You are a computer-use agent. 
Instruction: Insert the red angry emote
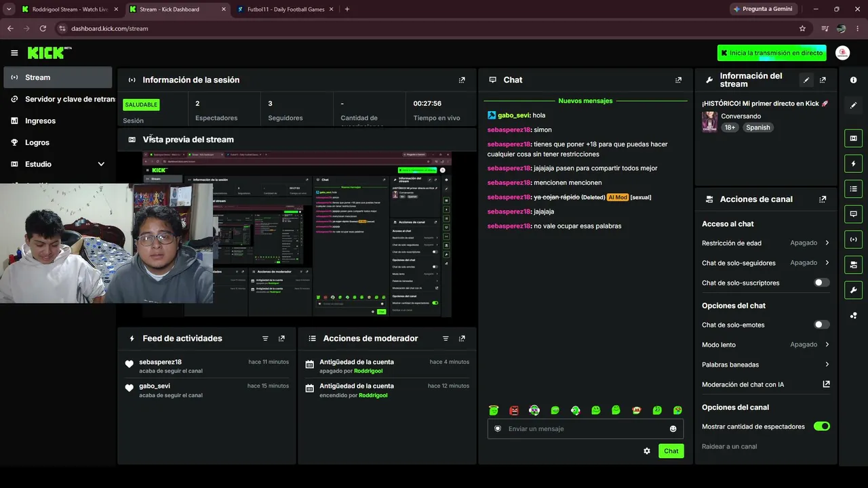click(514, 410)
